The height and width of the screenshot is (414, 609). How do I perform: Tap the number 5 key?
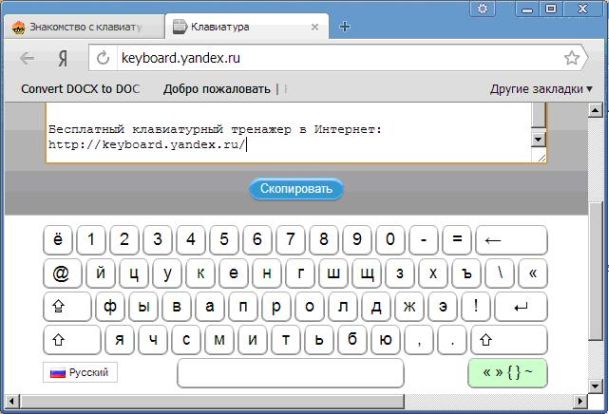(224, 240)
